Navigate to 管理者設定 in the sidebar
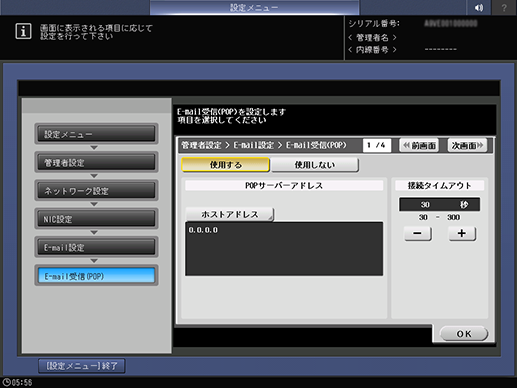The width and height of the screenshot is (517, 388). tap(96, 162)
